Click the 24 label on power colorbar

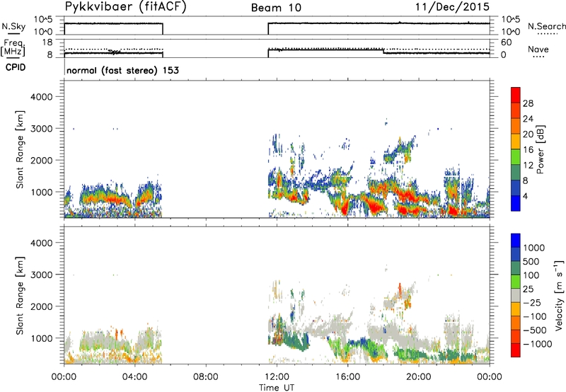[x=528, y=119]
